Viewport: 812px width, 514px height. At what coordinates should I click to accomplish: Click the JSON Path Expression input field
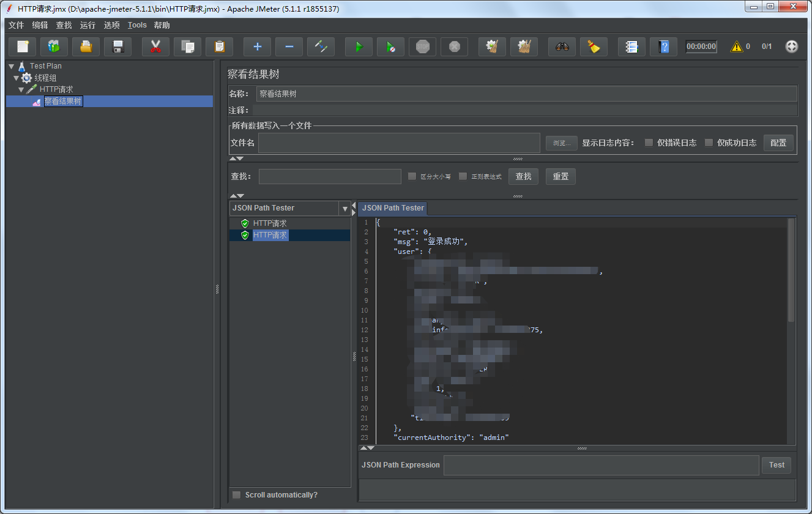pos(601,465)
